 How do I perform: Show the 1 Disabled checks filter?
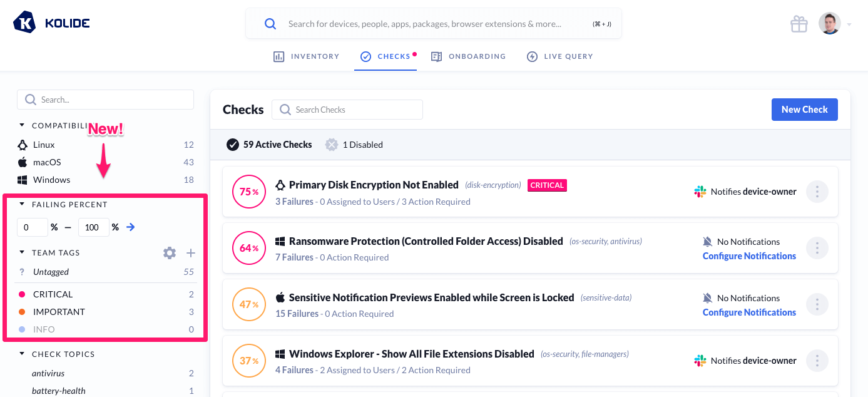click(354, 145)
